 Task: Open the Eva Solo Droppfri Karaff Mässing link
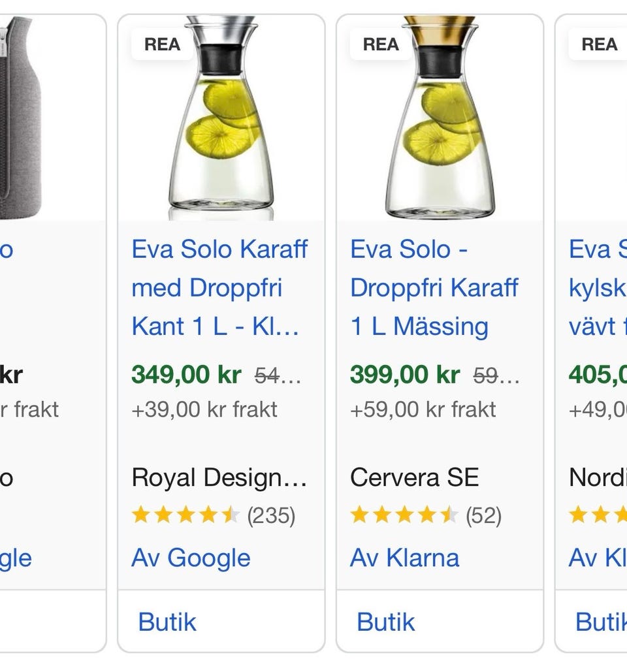[434, 287]
